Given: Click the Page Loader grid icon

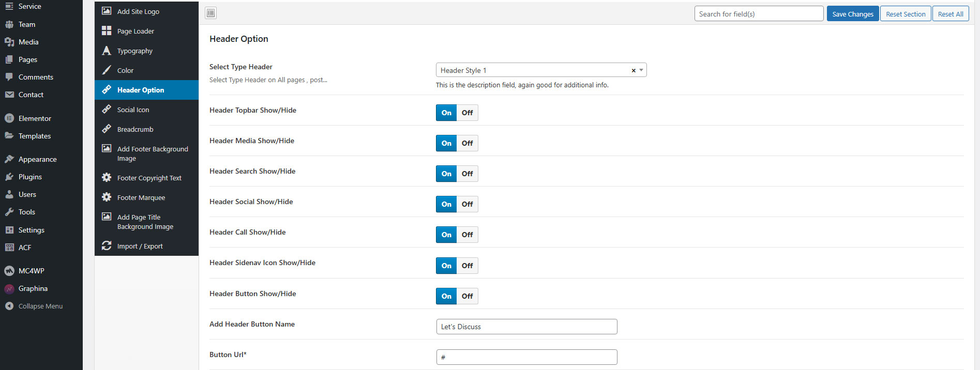Looking at the screenshot, I should (107, 31).
